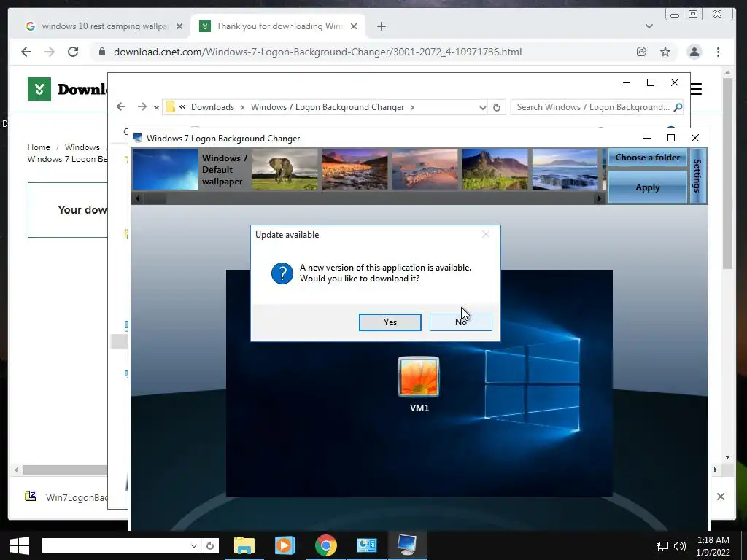Click wallpaper strip left scroll arrow

[x=137, y=198]
